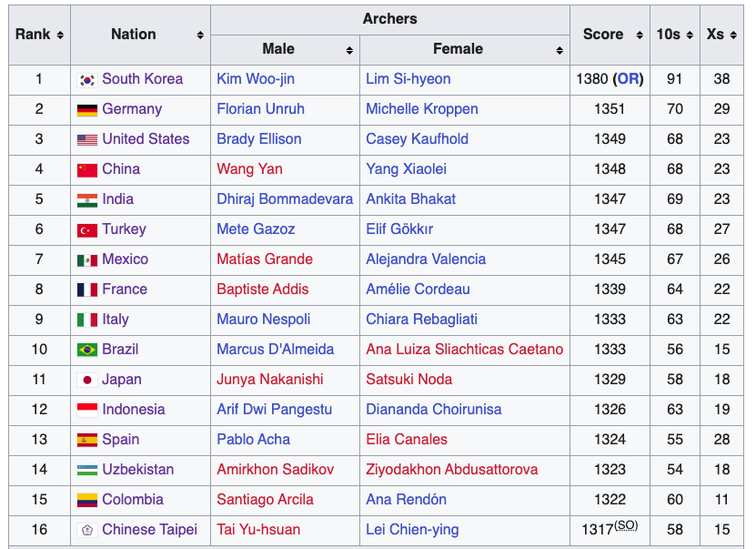Click the United States flag icon
Viewport: 756px width, 549px height.
click(87, 139)
